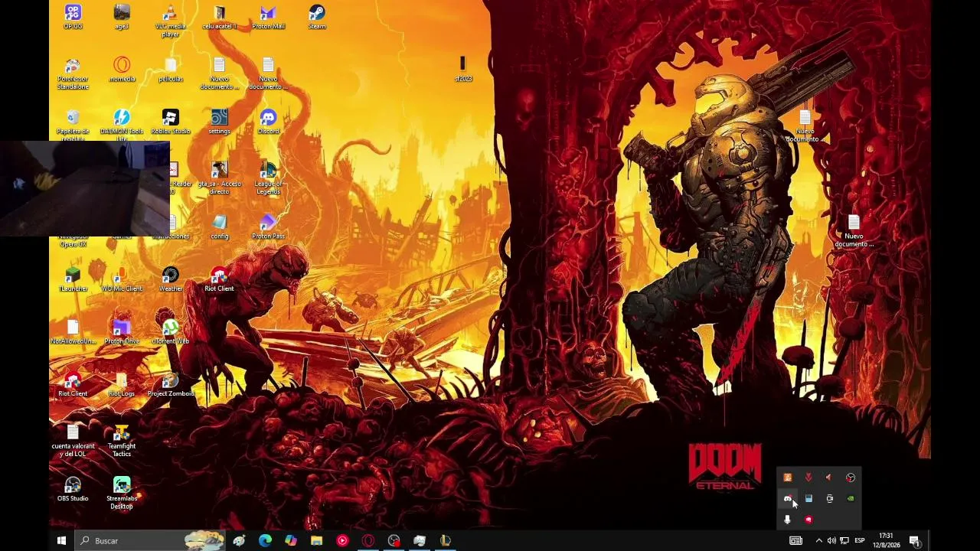Select the Proton Pass shortcut
The height and width of the screenshot is (551, 980).
pos(268,227)
